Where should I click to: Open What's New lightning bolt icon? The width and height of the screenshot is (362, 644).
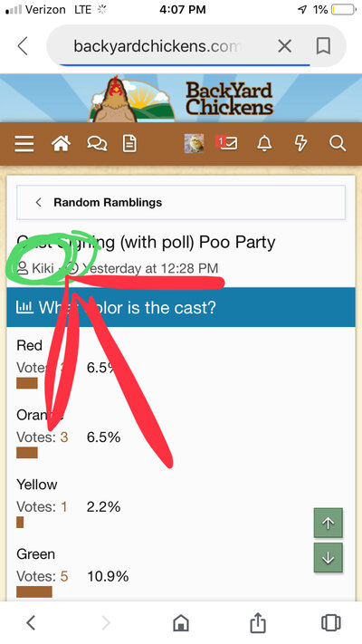[x=300, y=143]
